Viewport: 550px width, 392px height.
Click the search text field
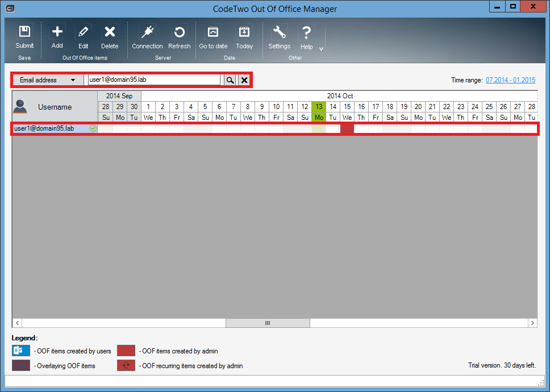tap(154, 80)
